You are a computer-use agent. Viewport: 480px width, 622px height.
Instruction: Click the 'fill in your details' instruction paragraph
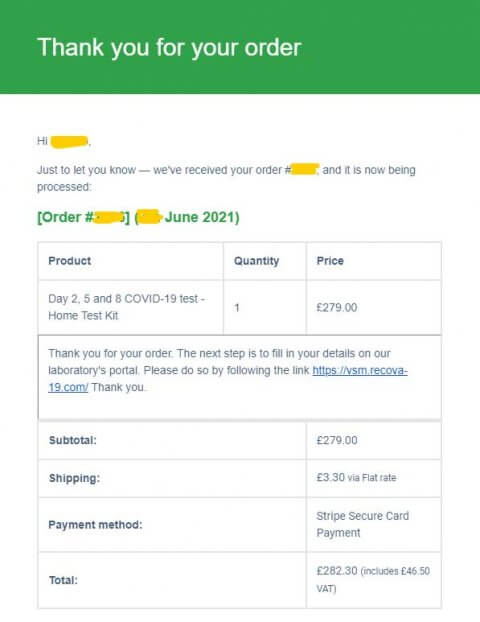point(228,371)
